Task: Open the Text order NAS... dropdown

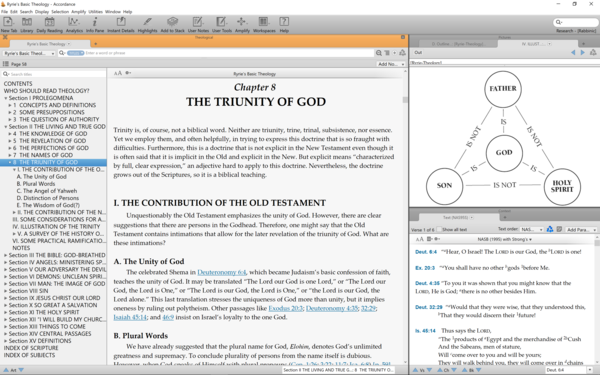Action: click(x=532, y=230)
